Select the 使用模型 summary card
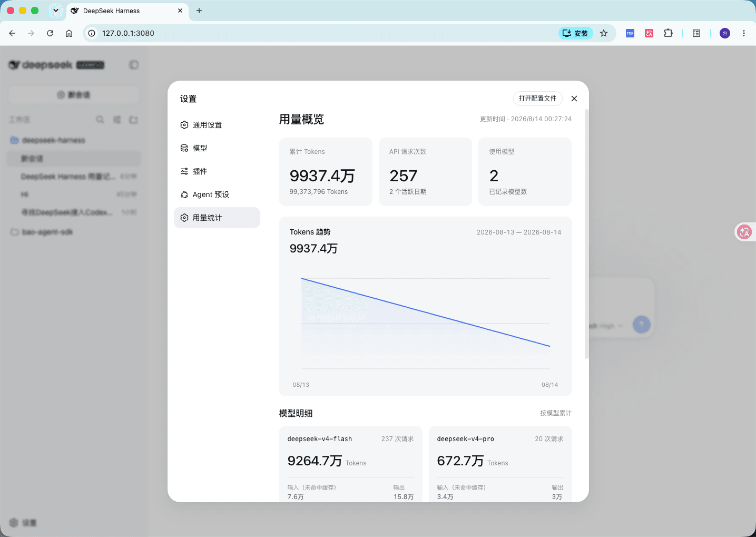 point(525,172)
